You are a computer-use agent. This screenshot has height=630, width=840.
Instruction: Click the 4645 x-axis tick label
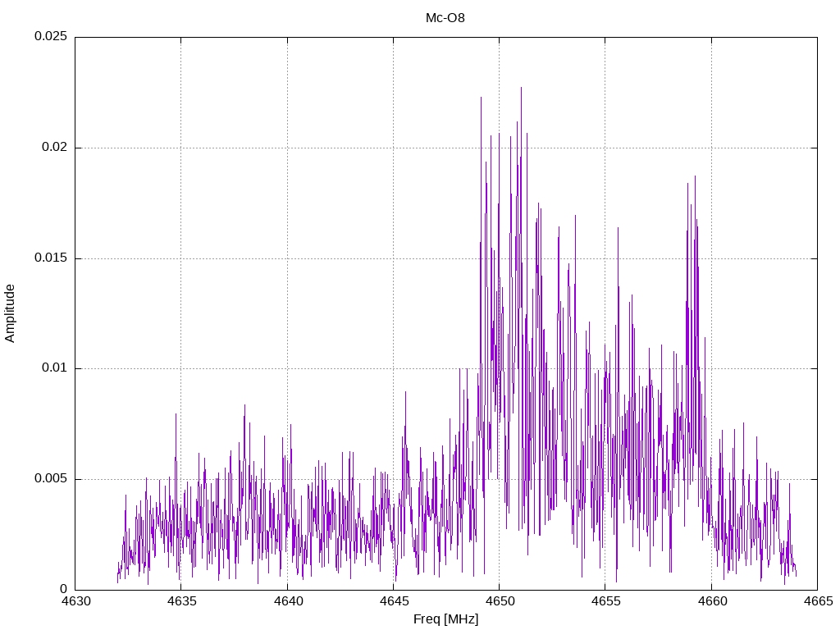coord(394,601)
